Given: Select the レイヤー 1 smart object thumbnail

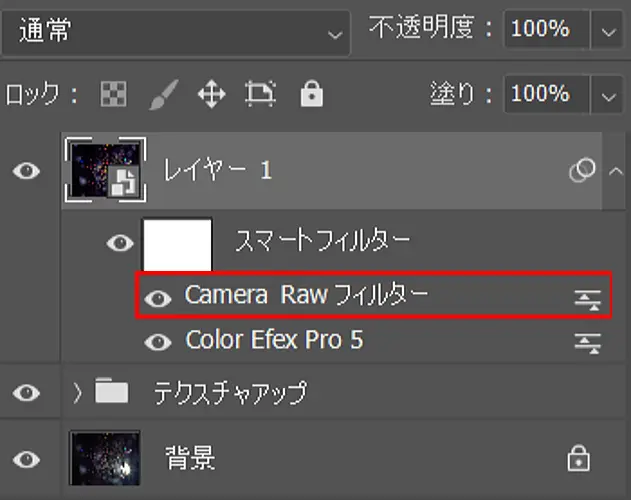Looking at the screenshot, I should coord(105,169).
